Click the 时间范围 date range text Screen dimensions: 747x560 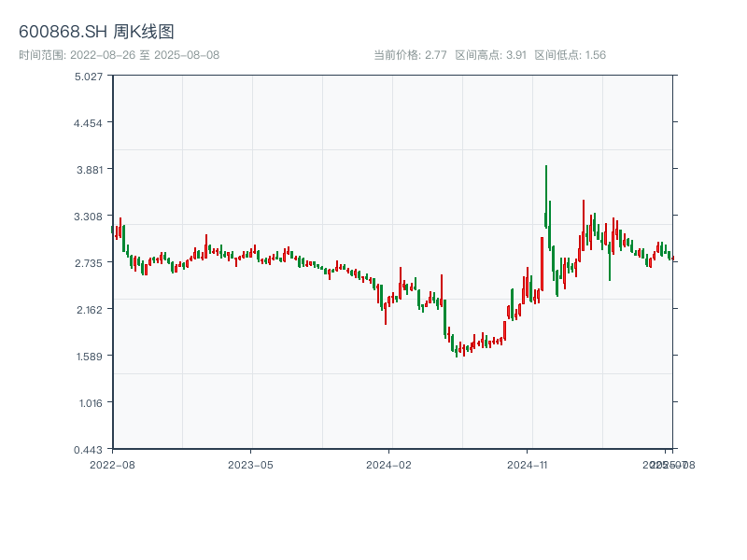[120, 55]
